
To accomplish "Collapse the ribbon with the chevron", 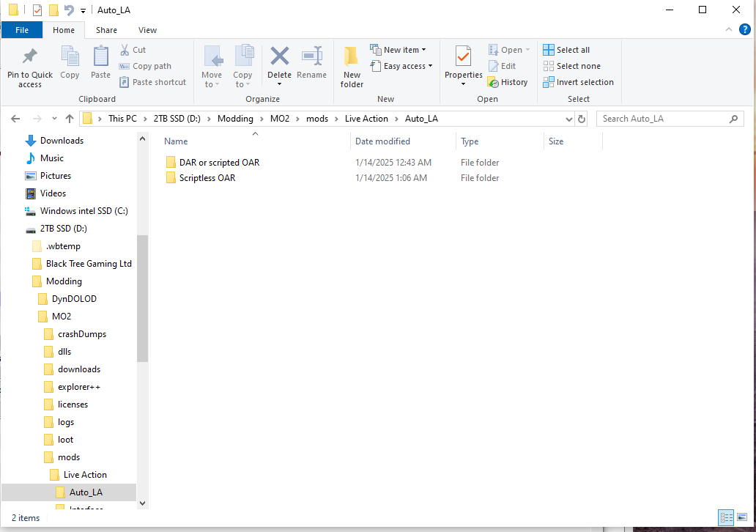I will (x=728, y=30).
